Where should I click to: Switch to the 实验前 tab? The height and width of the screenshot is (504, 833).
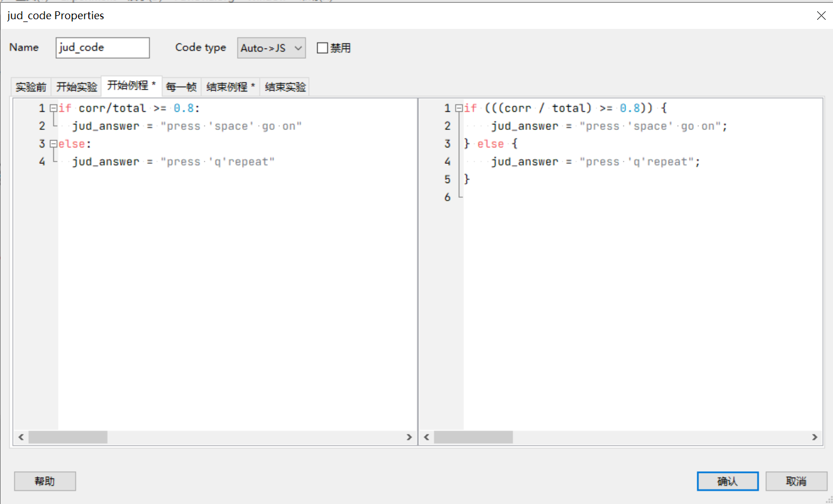coord(31,87)
